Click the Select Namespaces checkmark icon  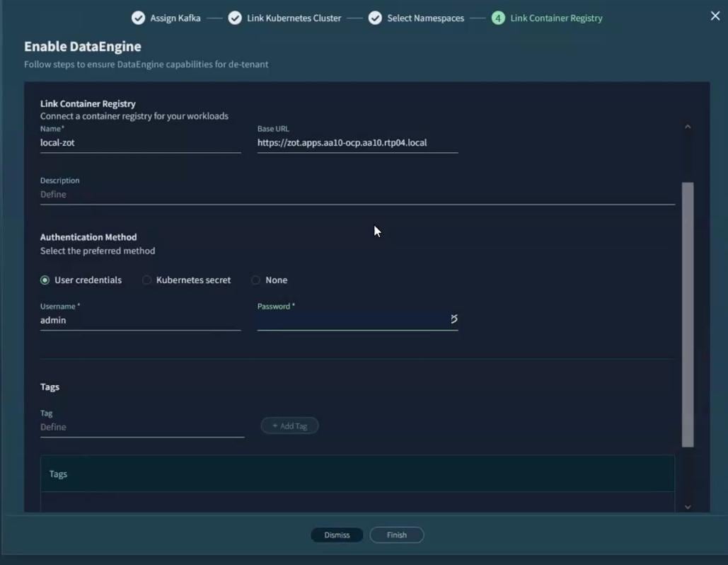375,18
